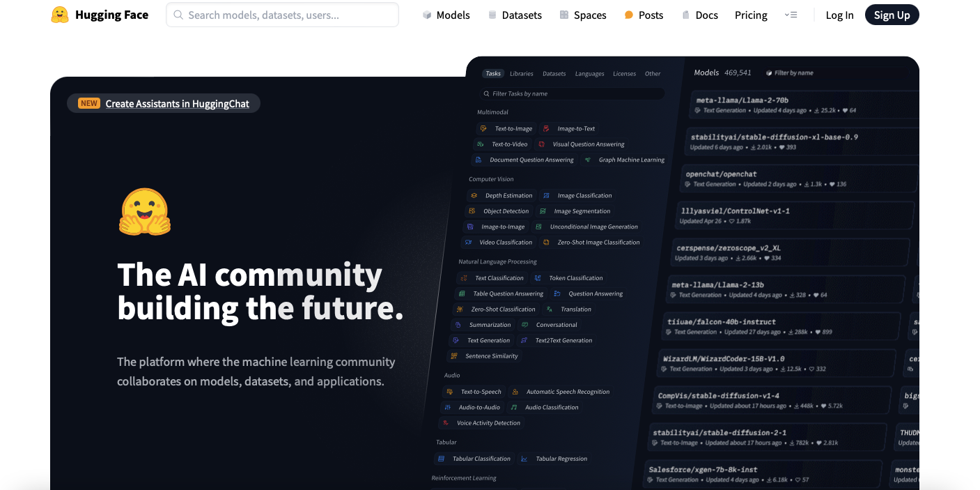Click the Zero-Shot Image Classification task chip

click(x=591, y=243)
